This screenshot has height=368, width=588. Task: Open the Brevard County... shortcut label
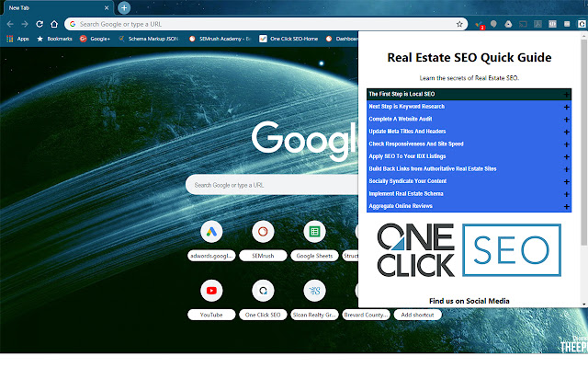tap(366, 315)
